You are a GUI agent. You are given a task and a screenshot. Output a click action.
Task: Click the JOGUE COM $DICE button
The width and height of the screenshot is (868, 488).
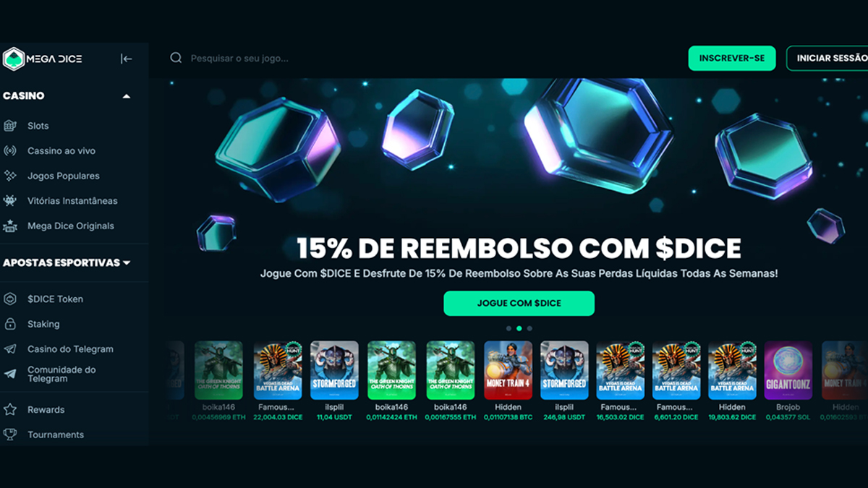[519, 304]
